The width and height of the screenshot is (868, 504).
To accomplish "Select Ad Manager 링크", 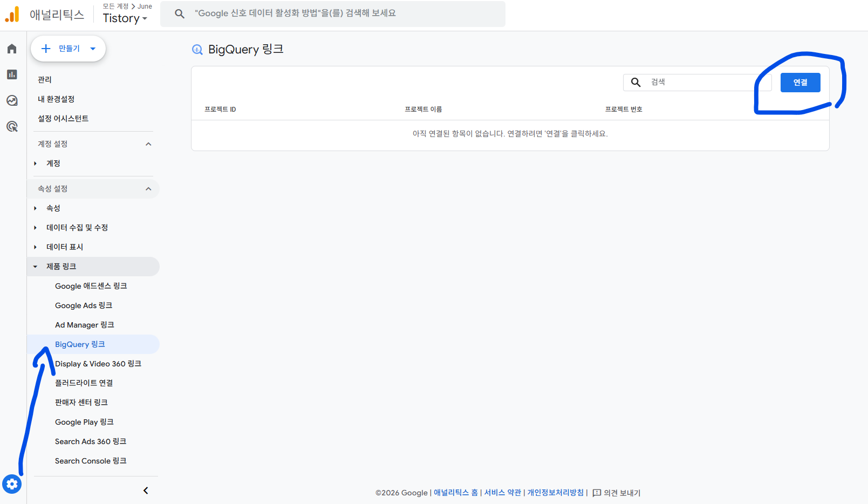I will click(x=85, y=325).
